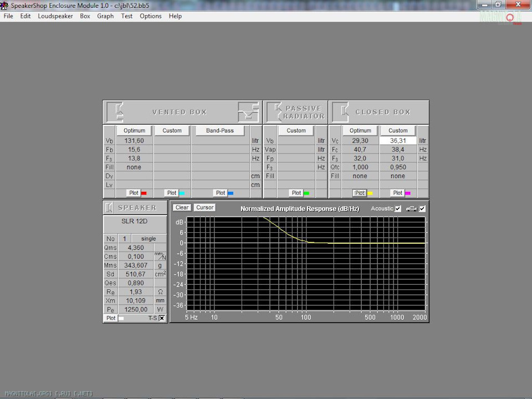Toggle the Acoustic checkbox
Viewport: 532px width, 399px height.
pos(398,209)
